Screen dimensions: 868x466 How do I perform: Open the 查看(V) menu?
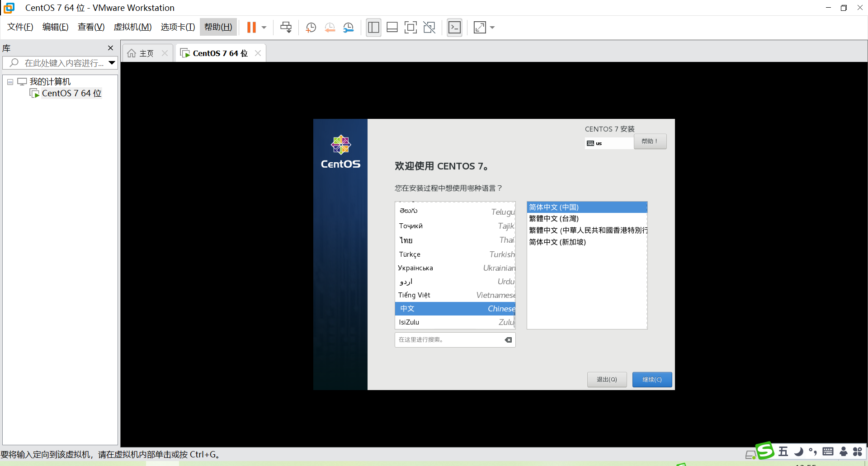tap(91, 27)
